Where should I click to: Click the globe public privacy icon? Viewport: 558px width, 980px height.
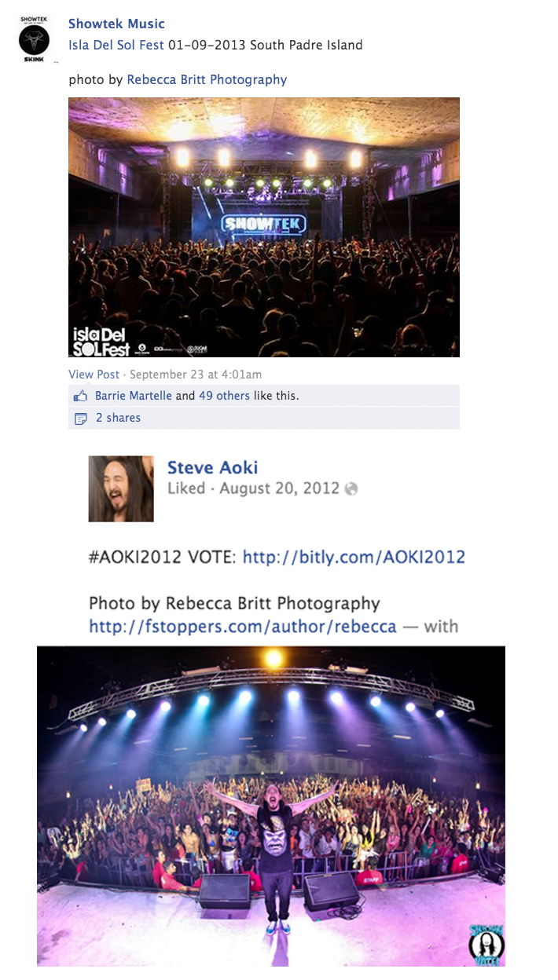pos(351,488)
